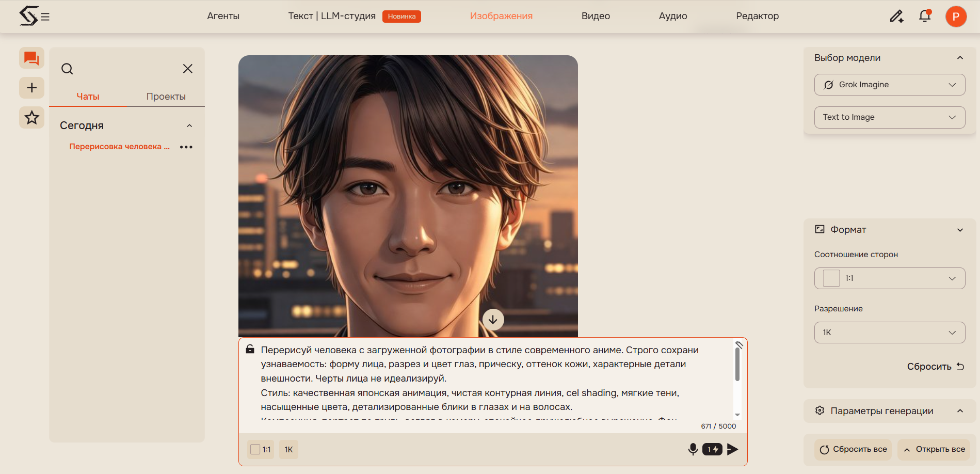Screen dimensions: 980x474
Task: Click the generated anime portrait image
Action: click(x=408, y=196)
